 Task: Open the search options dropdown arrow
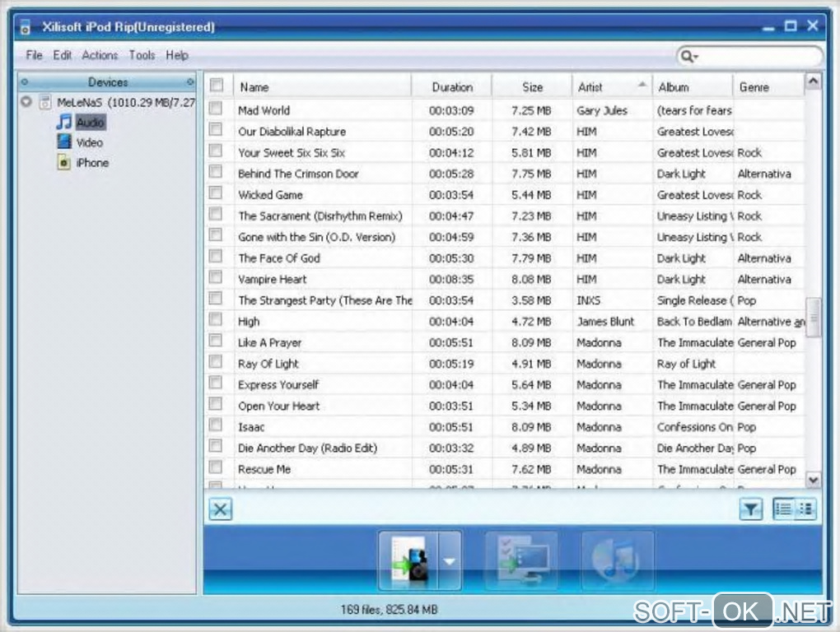pos(695,57)
